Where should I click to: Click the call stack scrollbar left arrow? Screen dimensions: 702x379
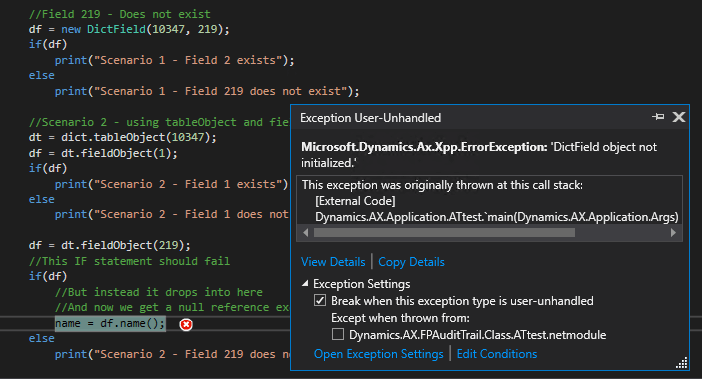[x=305, y=233]
